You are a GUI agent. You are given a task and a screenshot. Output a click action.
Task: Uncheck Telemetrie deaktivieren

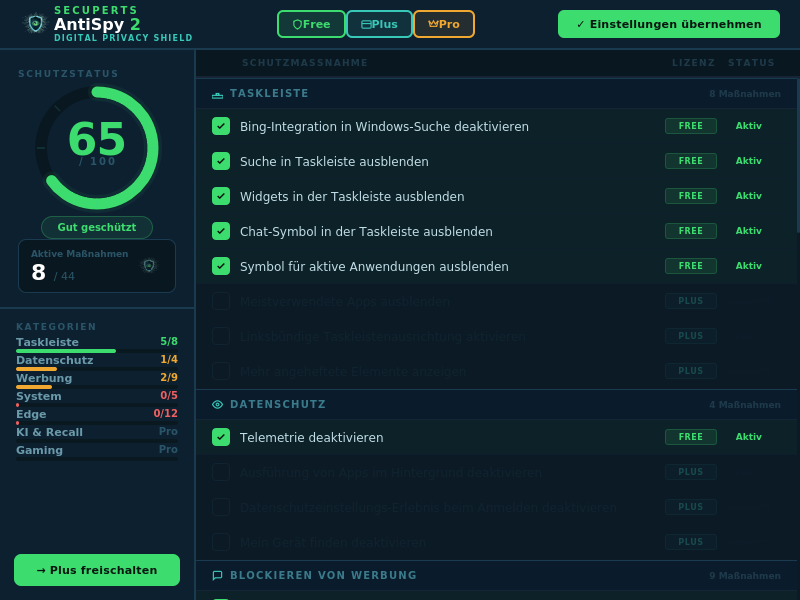point(221,437)
